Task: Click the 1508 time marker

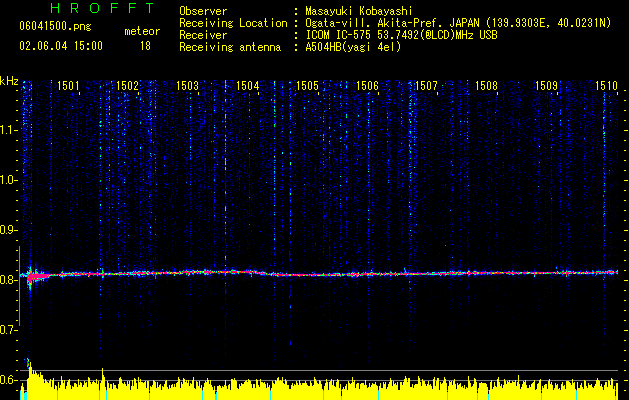Action: pos(487,86)
